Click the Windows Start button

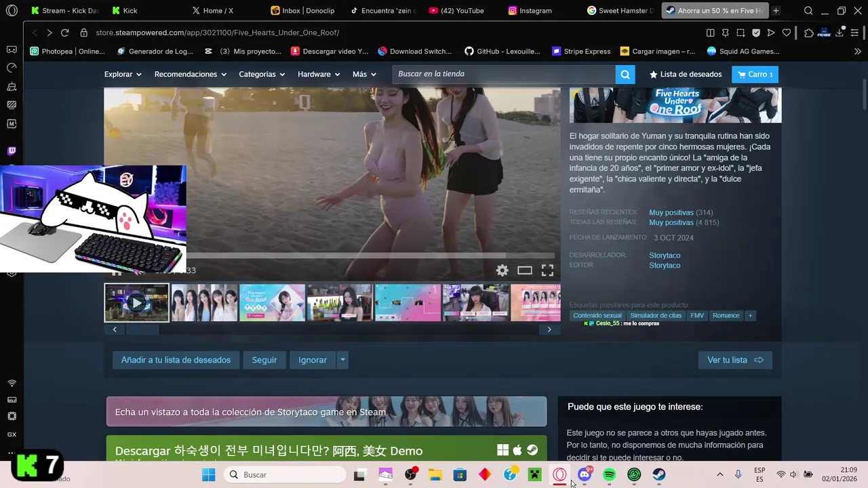[208, 474]
